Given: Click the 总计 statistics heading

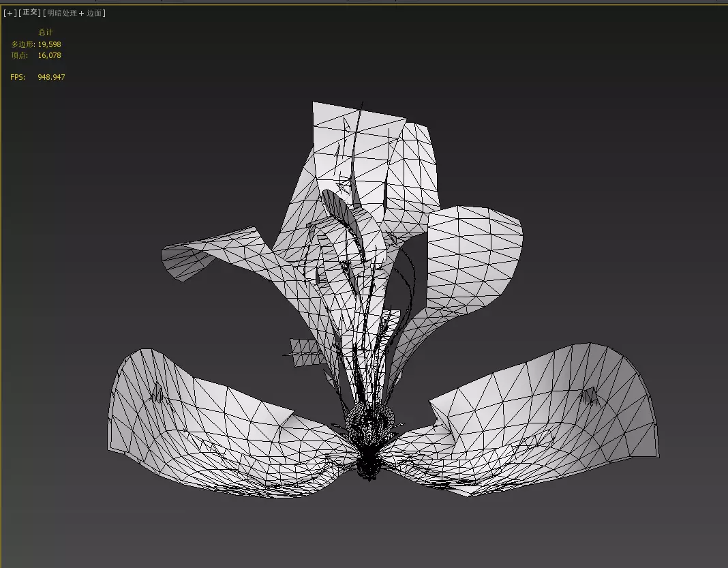Looking at the screenshot, I should coord(46,32).
